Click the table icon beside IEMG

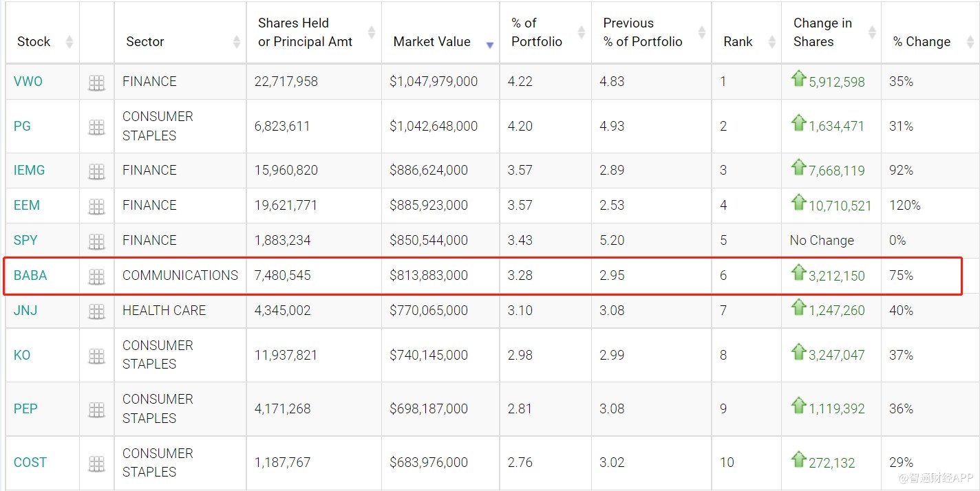point(96,171)
